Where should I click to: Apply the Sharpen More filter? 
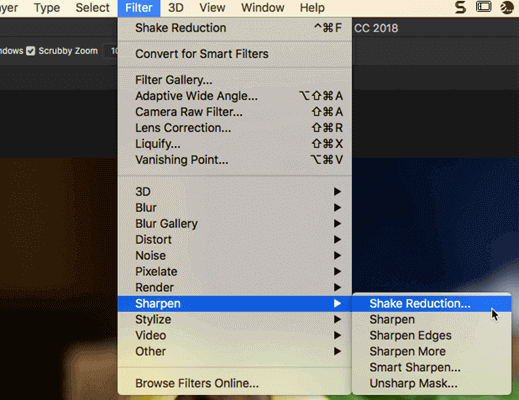[432, 352]
